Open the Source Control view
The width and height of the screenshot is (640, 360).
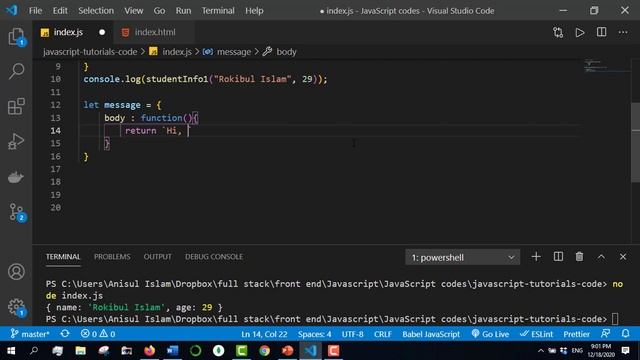pyautogui.click(x=17, y=213)
